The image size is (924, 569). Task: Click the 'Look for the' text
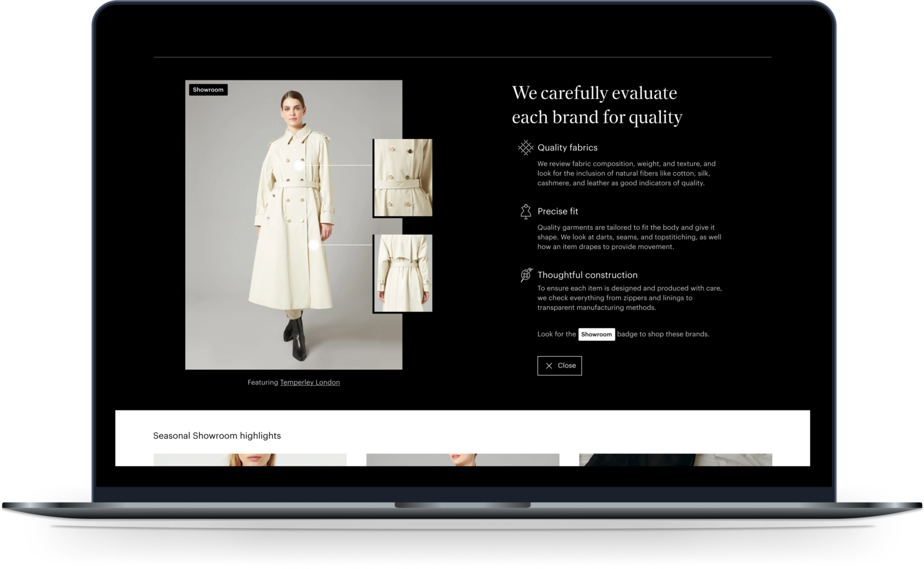[557, 334]
